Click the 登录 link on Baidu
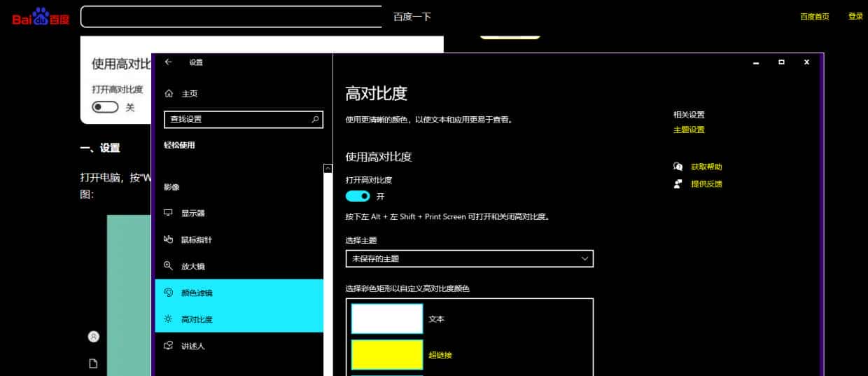868x376 pixels. (855, 16)
